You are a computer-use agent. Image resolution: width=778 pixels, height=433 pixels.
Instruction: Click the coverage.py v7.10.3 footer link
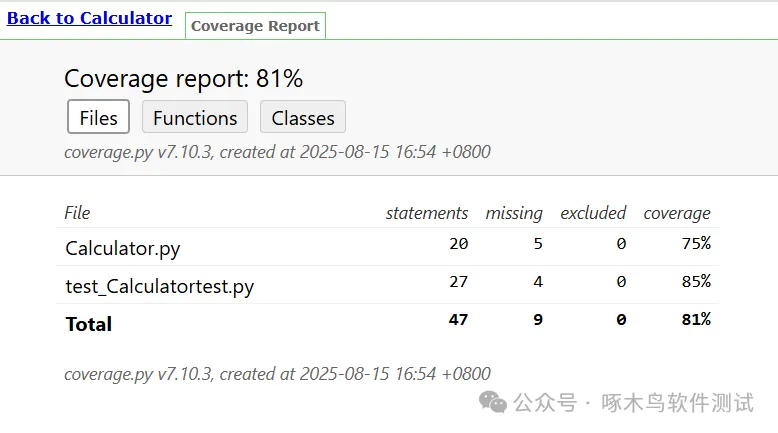pos(138,374)
